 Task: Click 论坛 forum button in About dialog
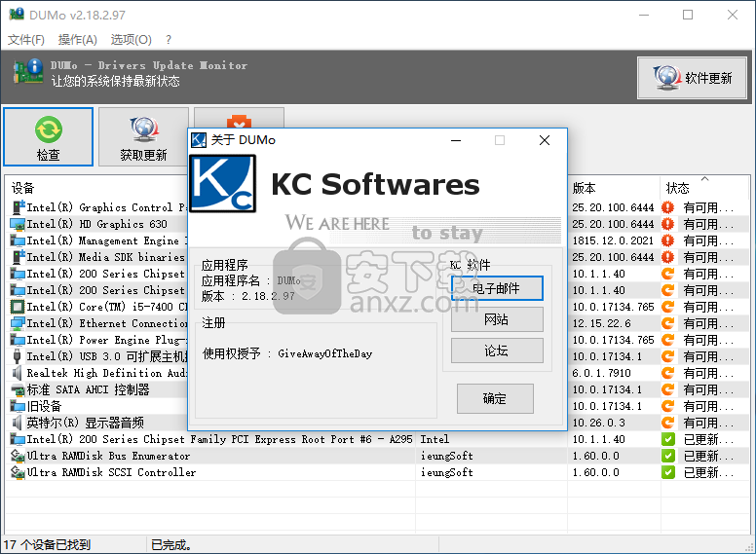tap(497, 351)
